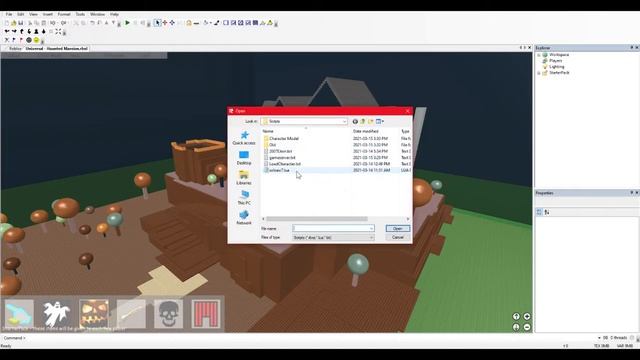This screenshot has width=640, height=360.
Task: Open the Insert menu
Action: pos(48,14)
